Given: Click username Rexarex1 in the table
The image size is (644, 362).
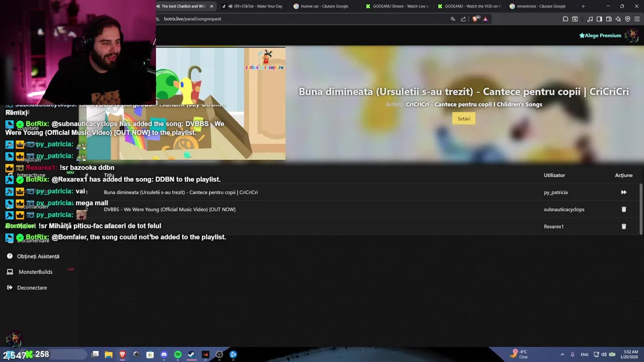Looking at the screenshot, I should tap(553, 226).
